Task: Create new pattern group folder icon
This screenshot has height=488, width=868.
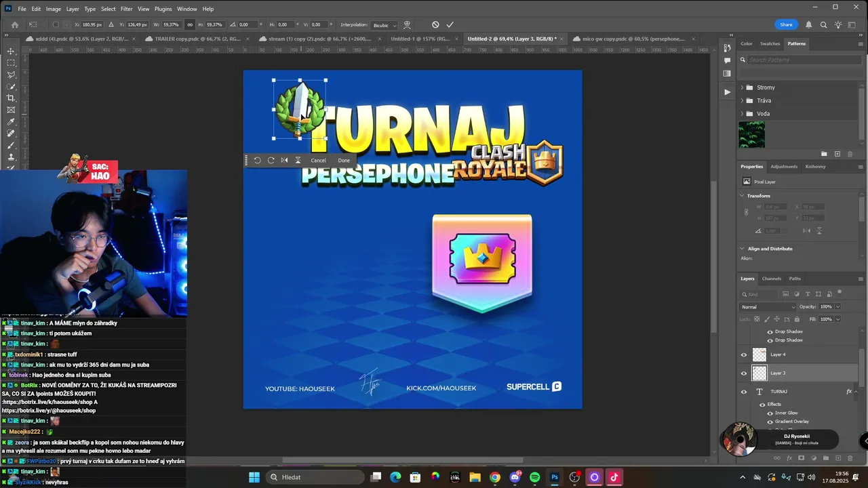Action: (824, 154)
